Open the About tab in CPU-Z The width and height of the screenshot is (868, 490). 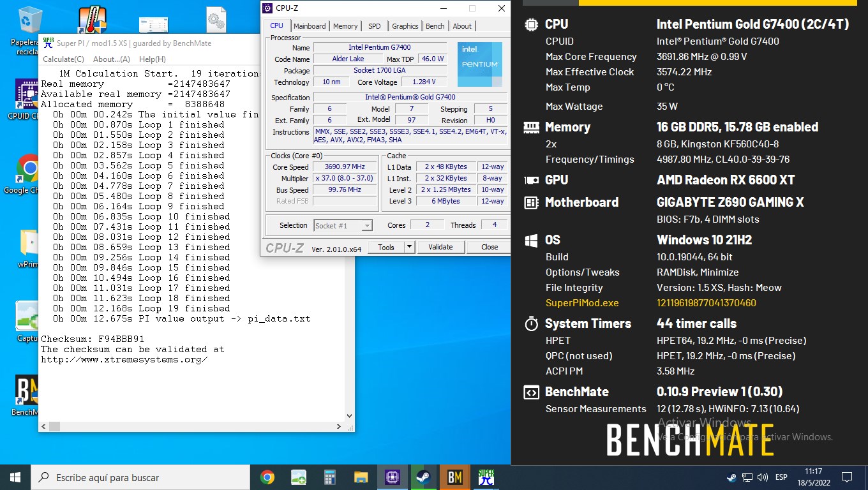[x=462, y=26]
